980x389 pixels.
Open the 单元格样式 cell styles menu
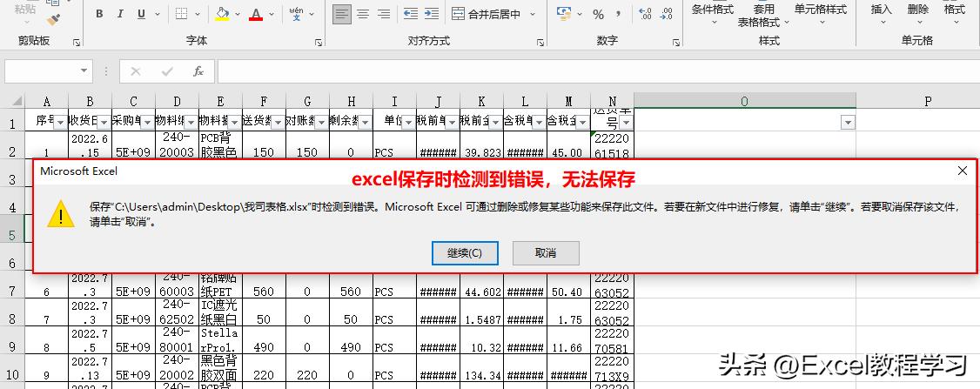point(821,15)
